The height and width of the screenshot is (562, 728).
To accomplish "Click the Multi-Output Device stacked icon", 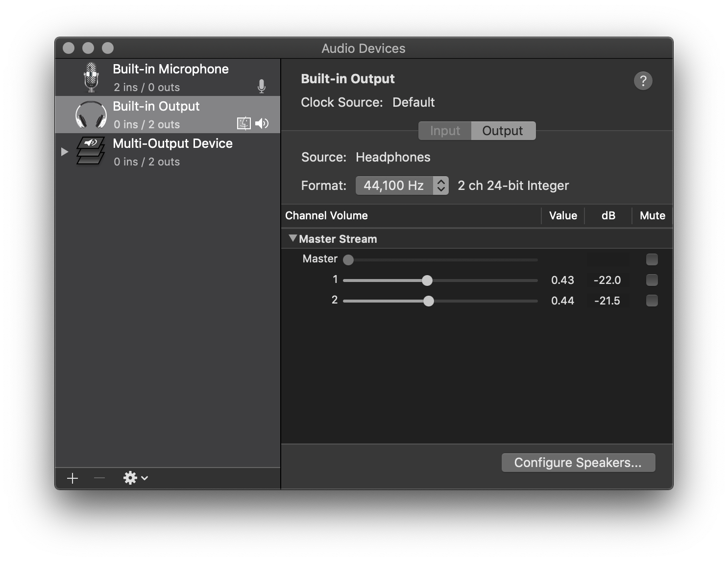I will point(91,151).
